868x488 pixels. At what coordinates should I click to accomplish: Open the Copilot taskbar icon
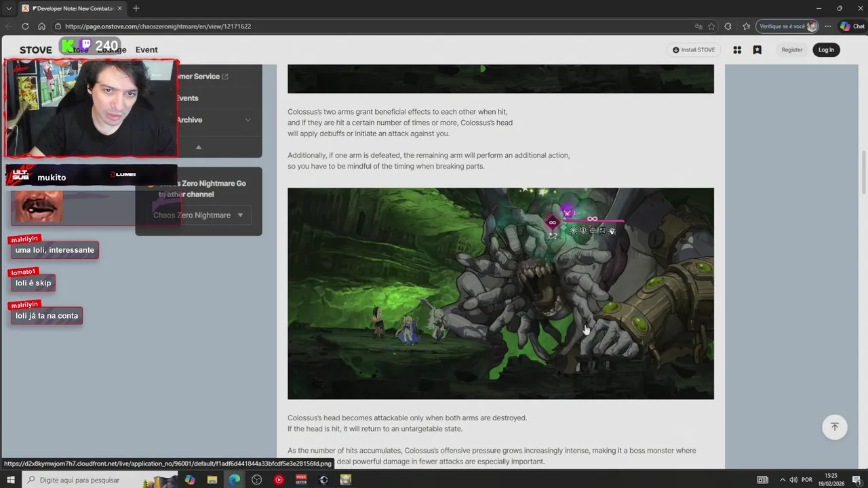click(x=190, y=480)
